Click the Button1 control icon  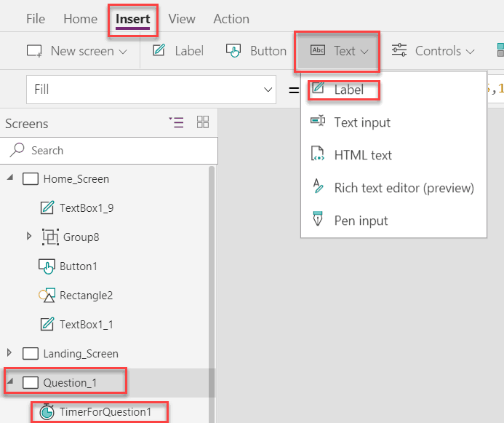pyautogui.click(x=47, y=266)
